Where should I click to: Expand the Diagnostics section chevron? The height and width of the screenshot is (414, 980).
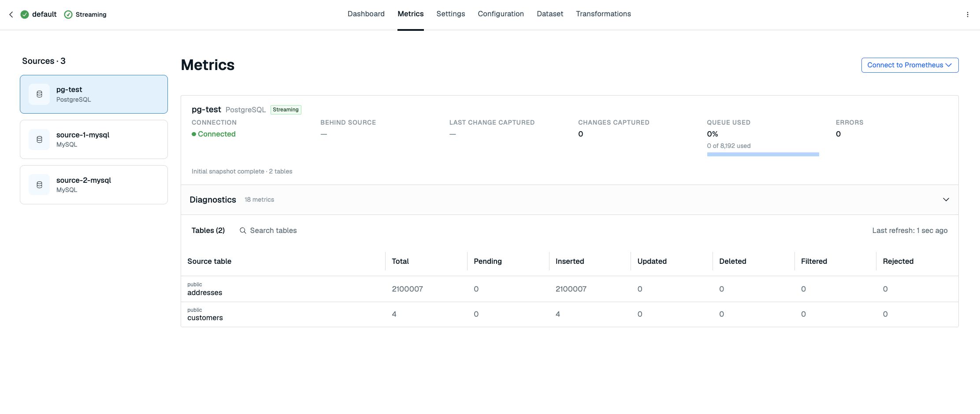[946, 200]
